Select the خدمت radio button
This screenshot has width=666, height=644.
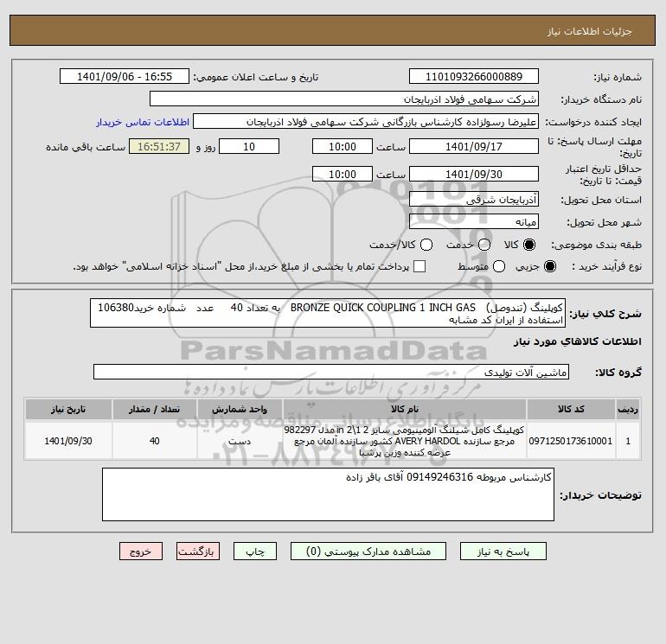click(x=484, y=245)
